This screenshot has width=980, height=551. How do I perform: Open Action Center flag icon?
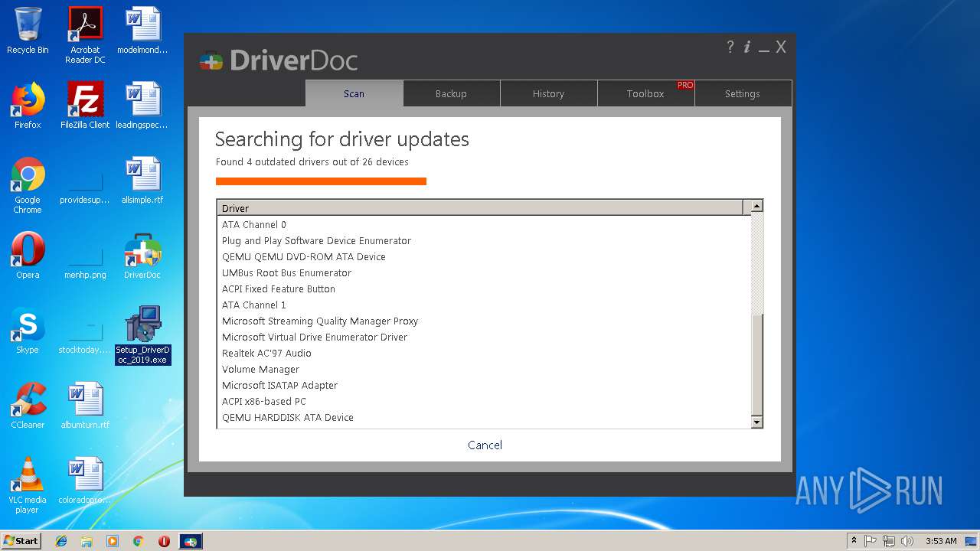pyautogui.click(x=871, y=541)
